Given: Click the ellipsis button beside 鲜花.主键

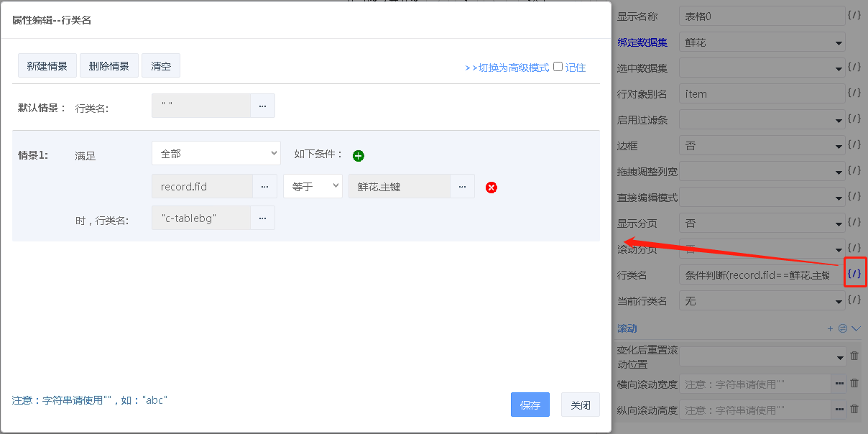Looking at the screenshot, I should (x=462, y=187).
